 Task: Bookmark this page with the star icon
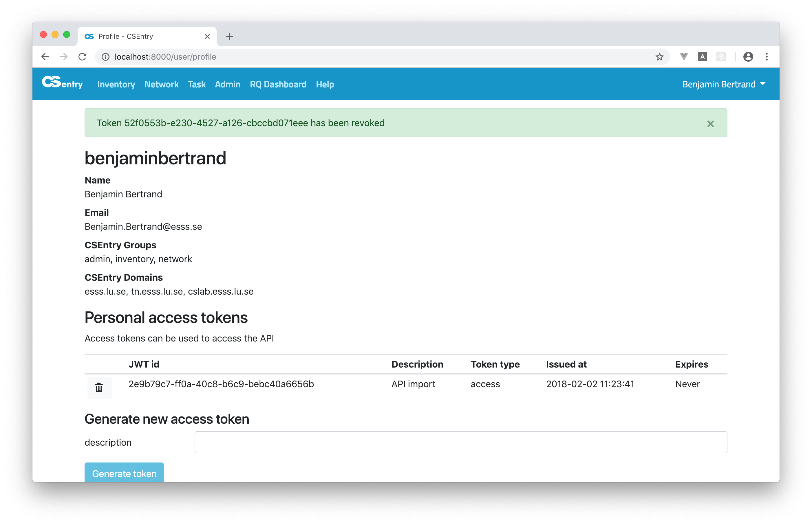pos(659,57)
